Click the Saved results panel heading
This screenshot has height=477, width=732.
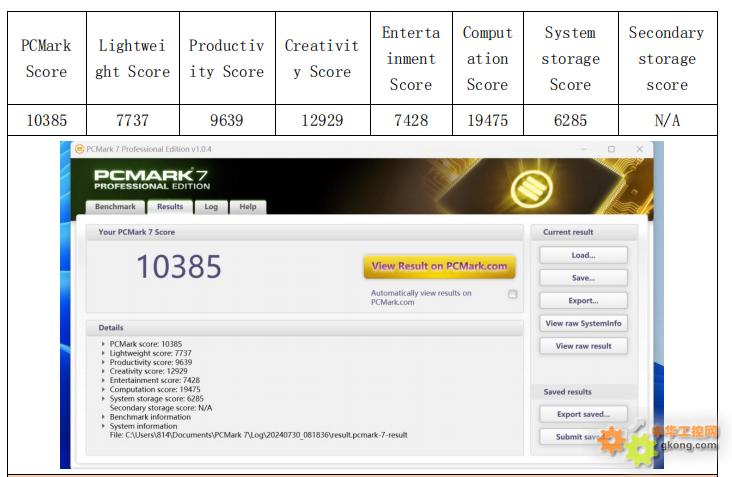point(567,392)
